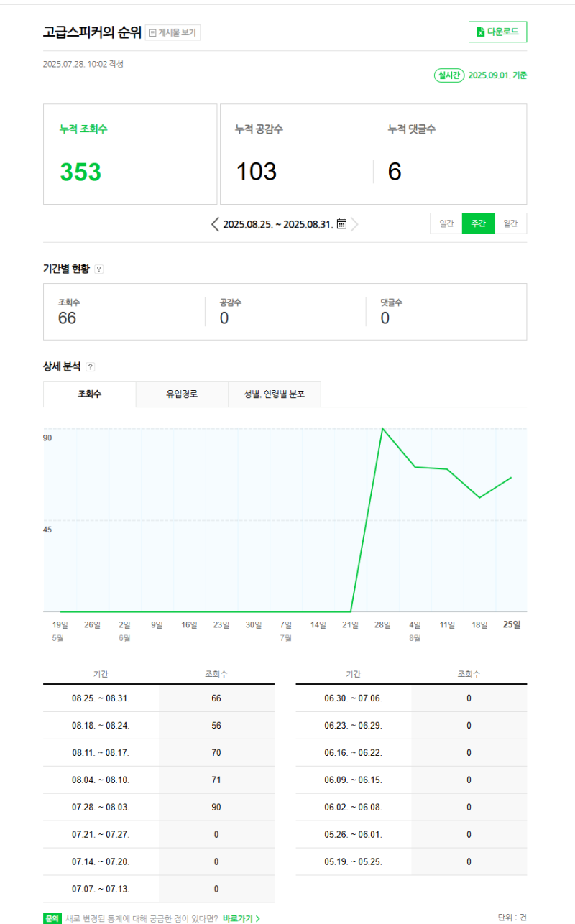Select table row 07.07. ~ 07.13.
The height and width of the screenshot is (924, 575).
(x=159, y=889)
